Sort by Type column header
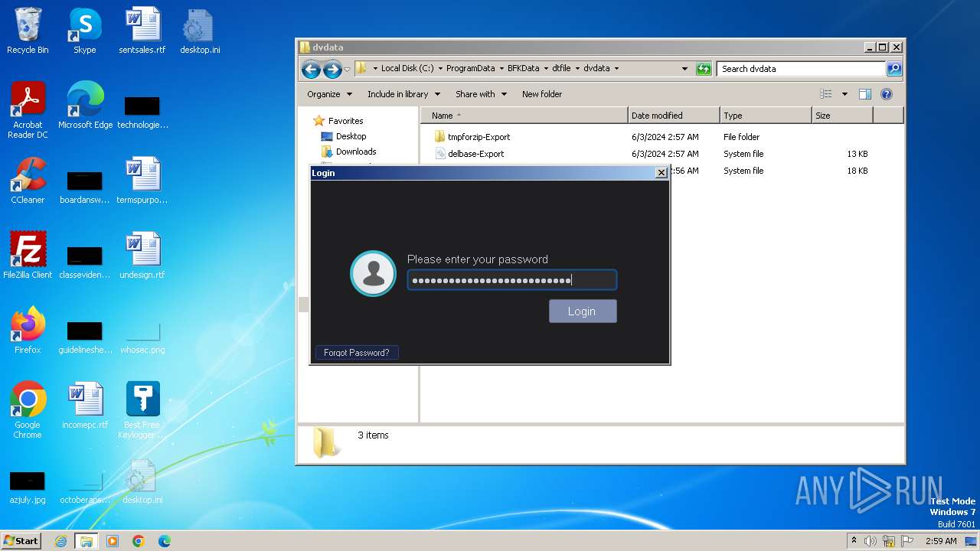Screen dimensions: 980x551 click(x=766, y=116)
